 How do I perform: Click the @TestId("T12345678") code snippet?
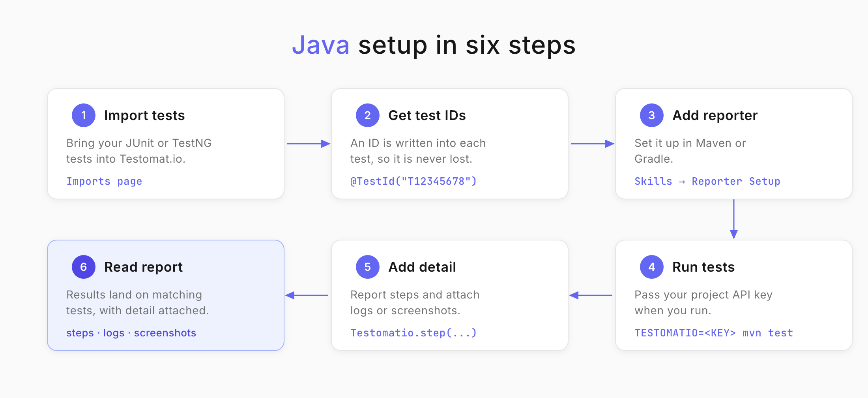[x=413, y=181]
